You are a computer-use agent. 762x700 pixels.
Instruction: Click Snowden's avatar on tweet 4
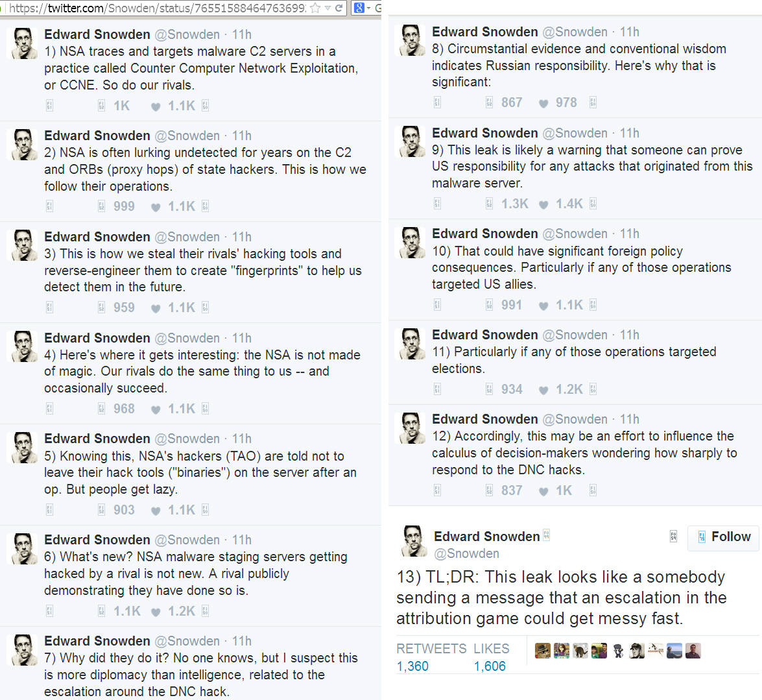[23, 346]
